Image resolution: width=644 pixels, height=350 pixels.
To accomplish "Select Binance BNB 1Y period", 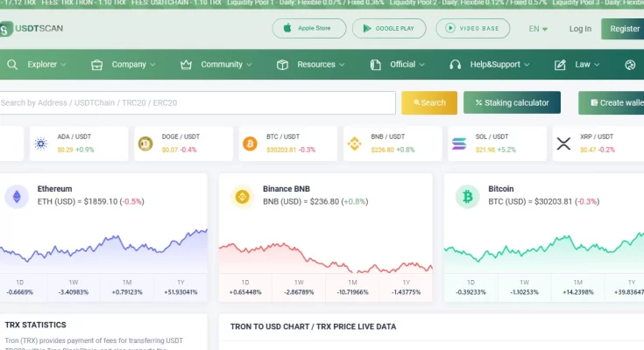I will (x=407, y=287).
